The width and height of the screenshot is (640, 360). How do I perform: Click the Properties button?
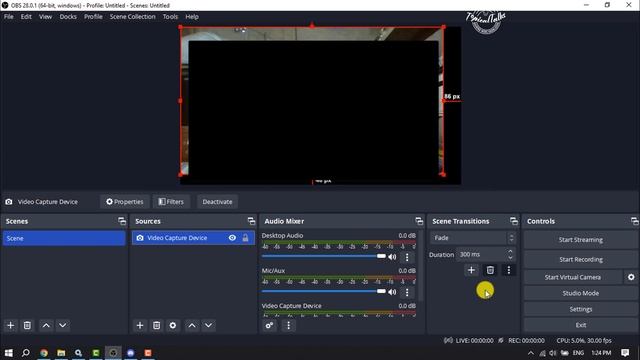124,202
